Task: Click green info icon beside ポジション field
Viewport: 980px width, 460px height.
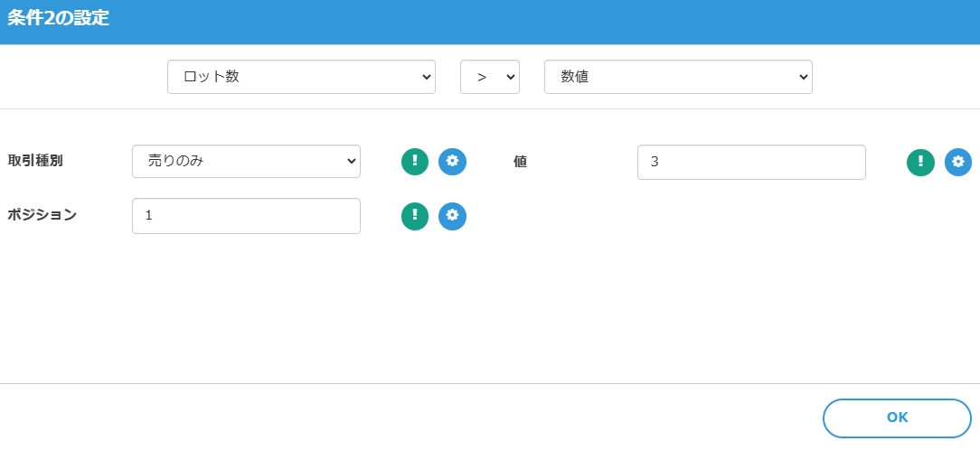Action: (415, 216)
